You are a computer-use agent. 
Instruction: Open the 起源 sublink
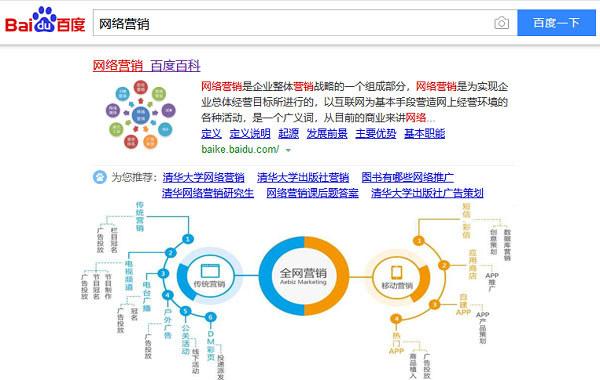pyautogui.click(x=289, y=134)
